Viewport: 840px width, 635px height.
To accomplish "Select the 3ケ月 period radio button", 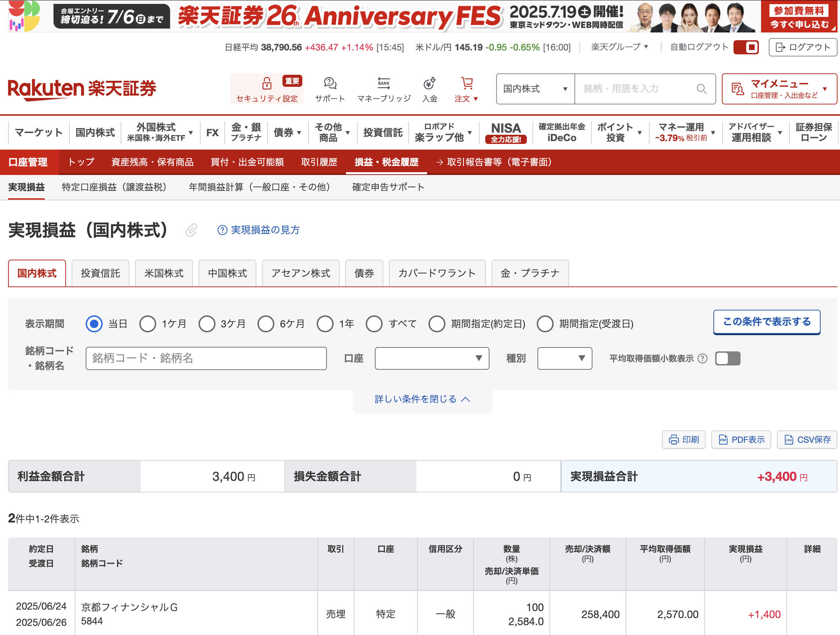I will pos(207,324).
